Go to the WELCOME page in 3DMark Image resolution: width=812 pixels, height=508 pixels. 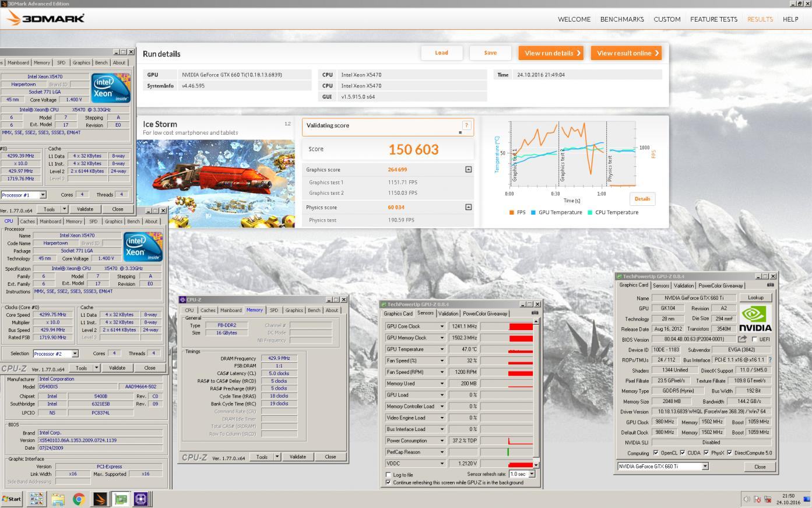point(574,19)
